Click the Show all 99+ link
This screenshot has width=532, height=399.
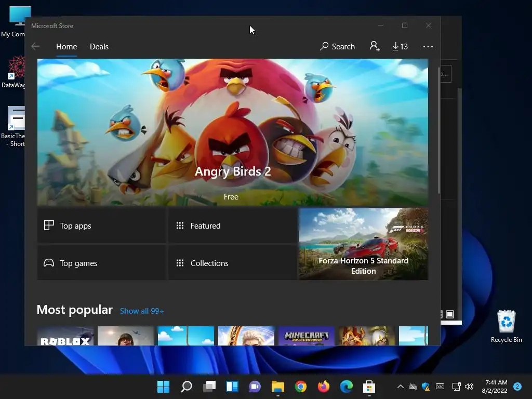(x=142, y=311)
